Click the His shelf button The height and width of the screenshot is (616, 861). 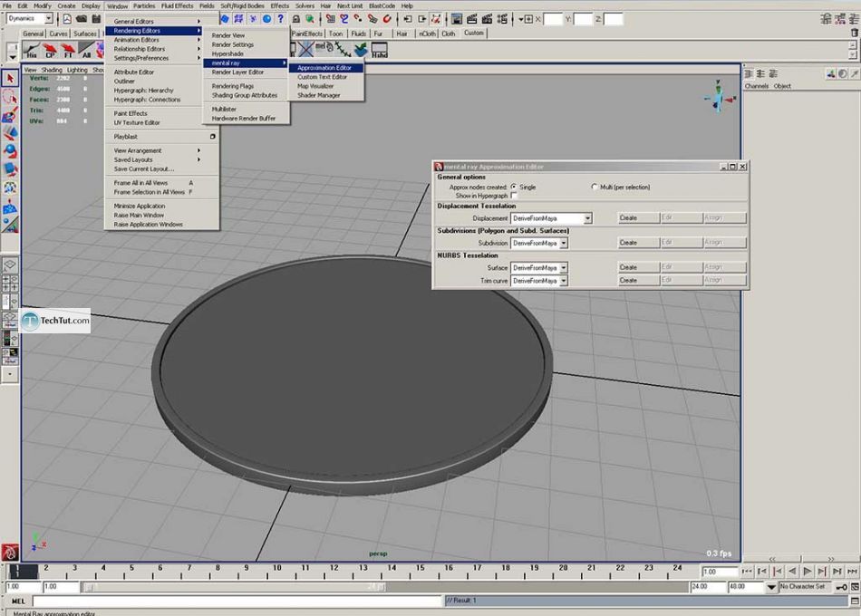32,50
